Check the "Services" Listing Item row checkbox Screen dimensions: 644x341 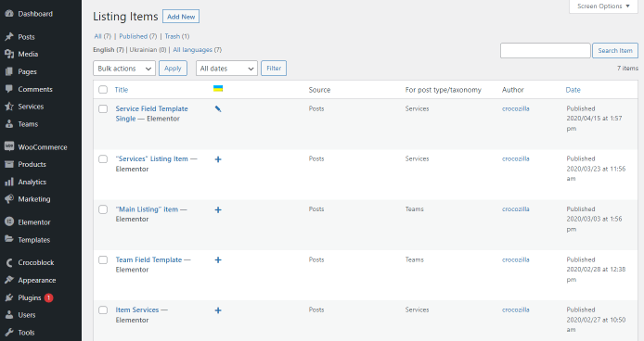click(103, 158)
